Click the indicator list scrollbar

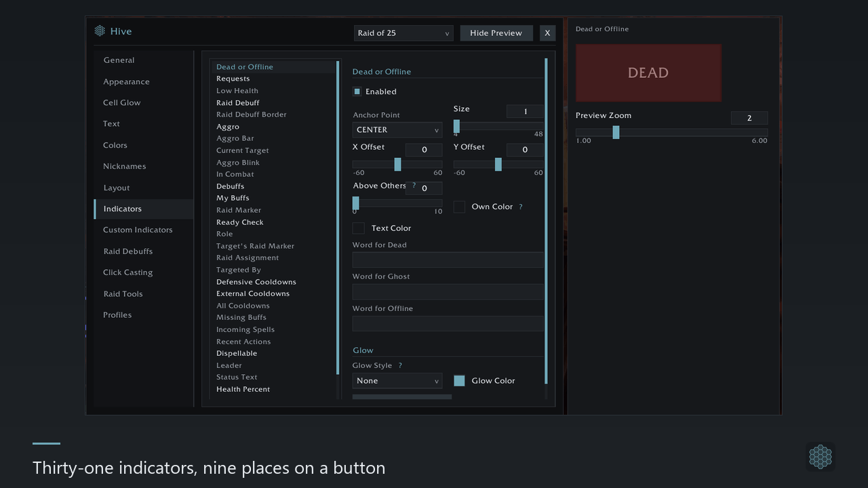tap(338, 218)
